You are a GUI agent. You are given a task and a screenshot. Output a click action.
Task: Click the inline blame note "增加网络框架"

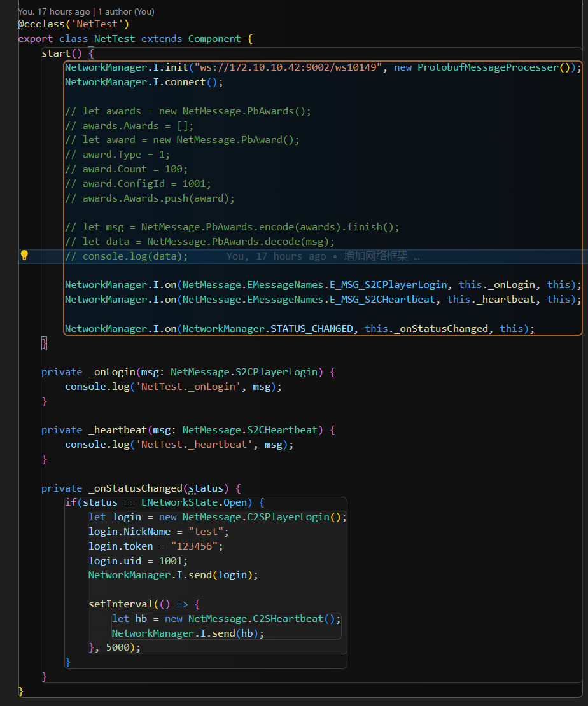coord(376,256)
